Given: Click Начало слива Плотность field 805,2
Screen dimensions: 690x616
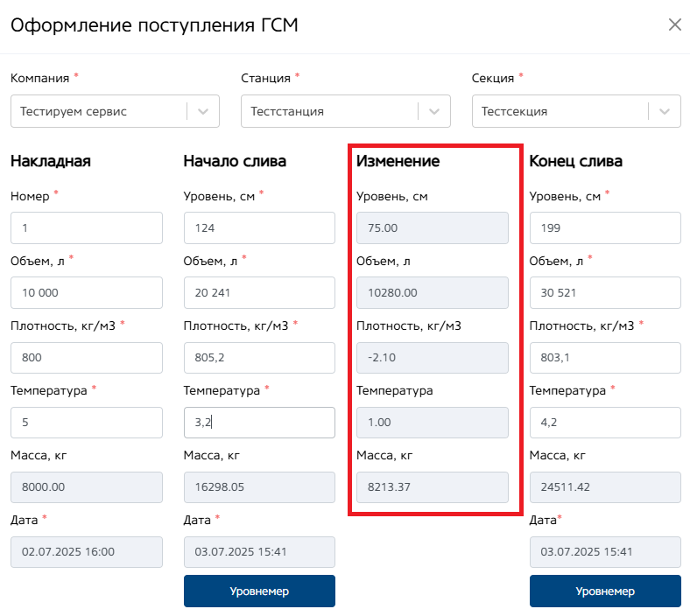Looking at the screenshot, I should coord(259,358).
